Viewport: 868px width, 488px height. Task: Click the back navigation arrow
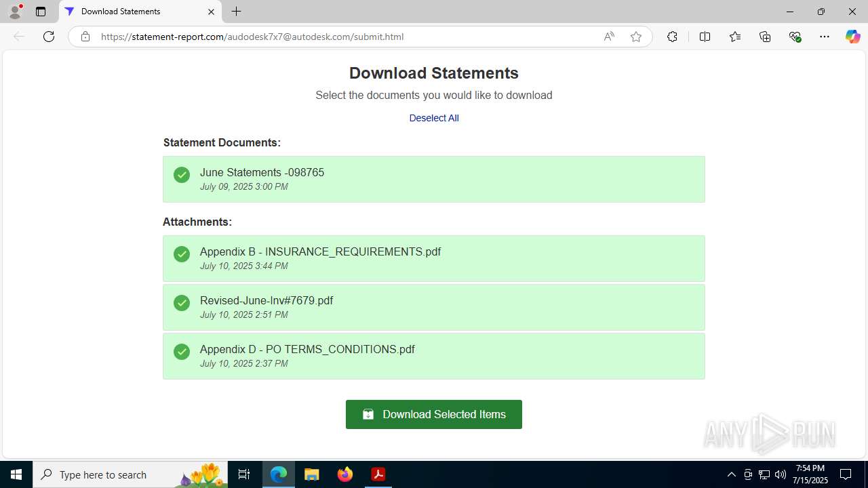(19, 37)
